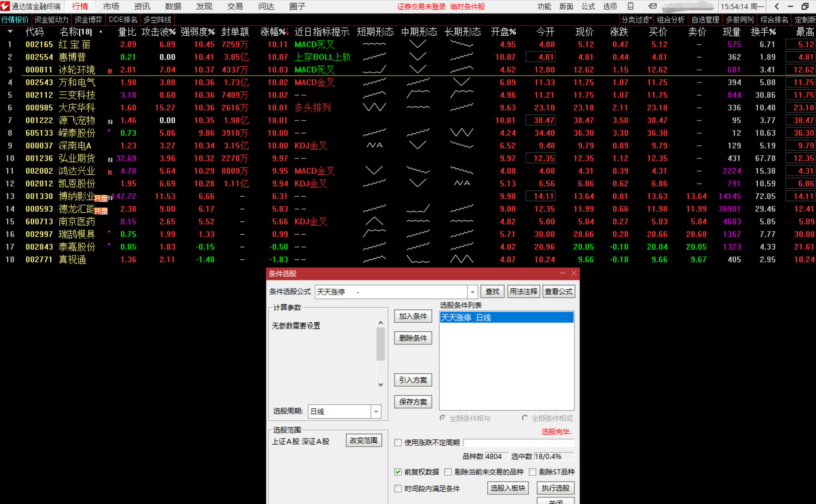Expand the 条件选股公式 dropdown
The image size is (816, 504).
(472, 292)
